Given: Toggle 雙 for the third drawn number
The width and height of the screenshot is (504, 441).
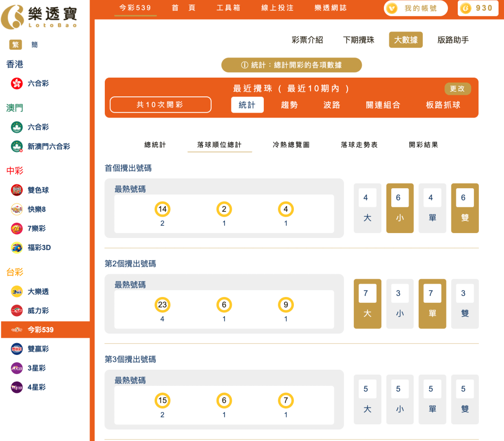Looking at the screenshot, I should [x=465, y=399].
